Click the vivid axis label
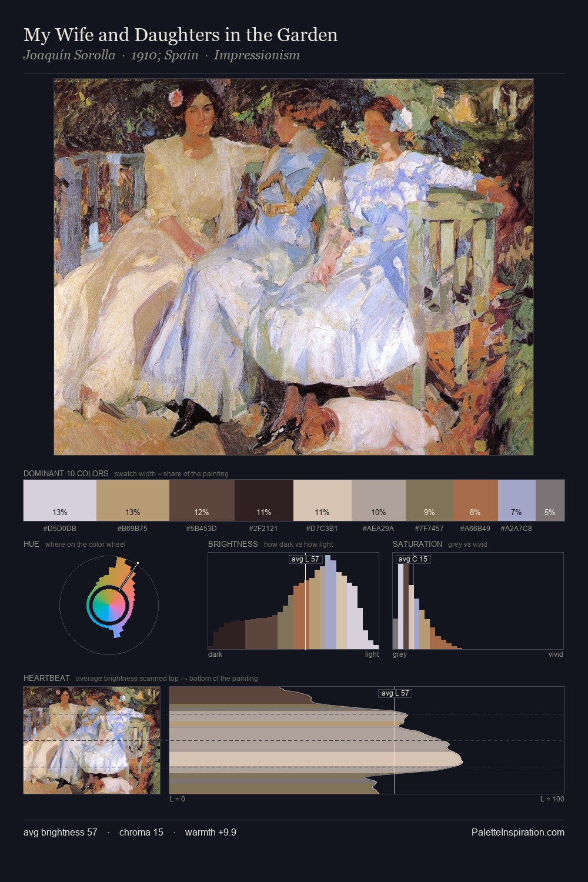588x882 pixels. [x=556, y=654]
